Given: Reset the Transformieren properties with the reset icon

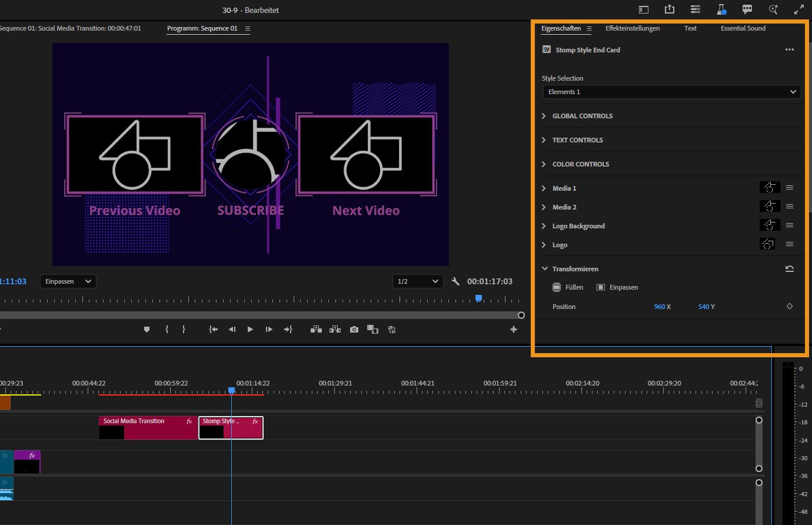Looking at the screenshot, I should coord(790,268).
